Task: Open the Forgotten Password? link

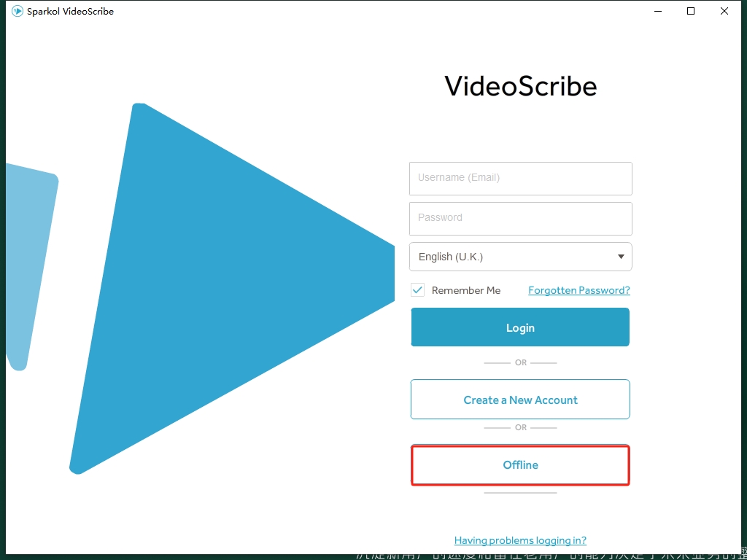Action: [x=578, y=290]
